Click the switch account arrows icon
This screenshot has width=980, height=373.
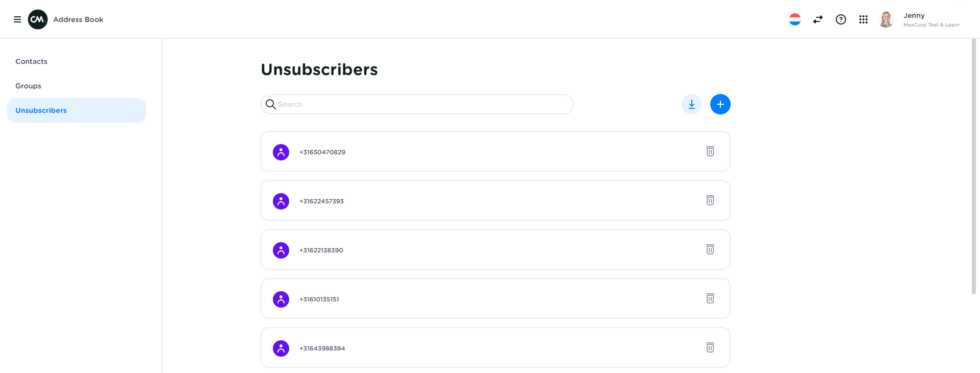point(818,19)
